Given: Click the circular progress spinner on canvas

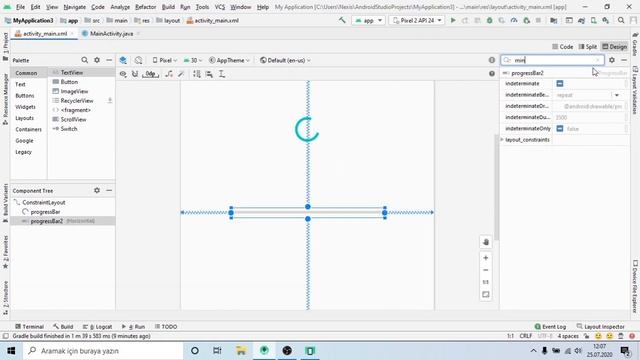Looking at the screenshot, I should pyautogui.click(x=307, y=129).
